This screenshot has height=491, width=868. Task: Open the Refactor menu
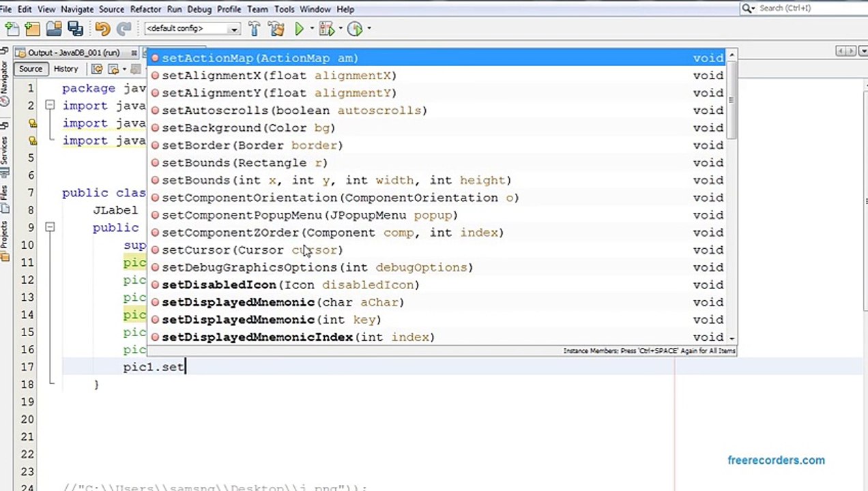[x=145, y=9]
